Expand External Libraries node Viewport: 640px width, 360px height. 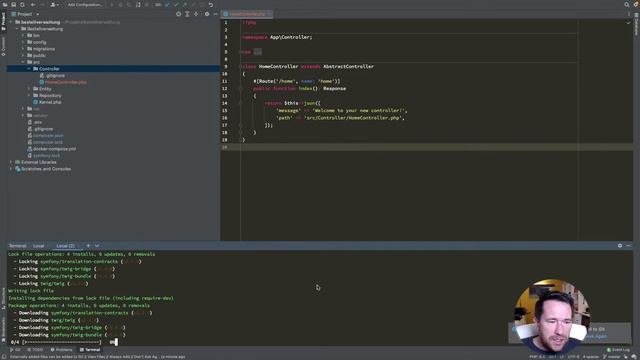pos(11,162)
